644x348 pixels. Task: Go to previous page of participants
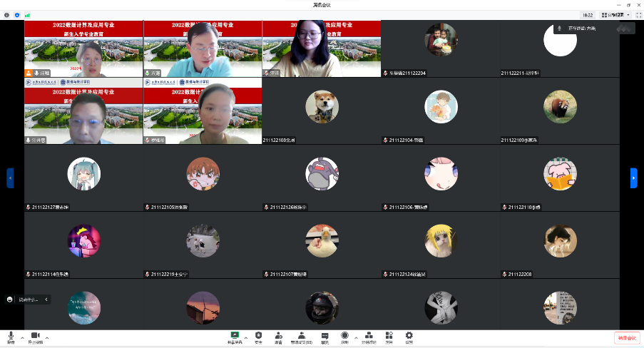coord(10,178)
